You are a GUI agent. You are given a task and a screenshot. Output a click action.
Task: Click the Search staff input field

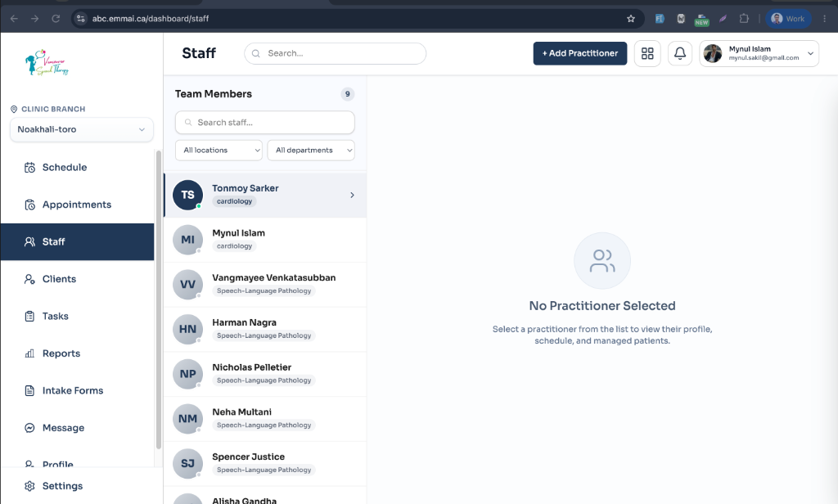point(265,123)
